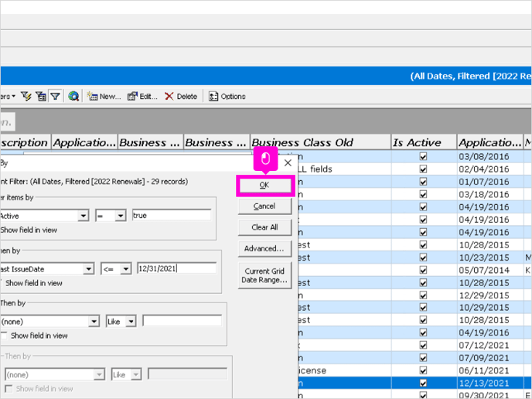Viewport: 532px width, 399px height.
Task: Close the filter dialog with the X
Action: pos(288,163)
